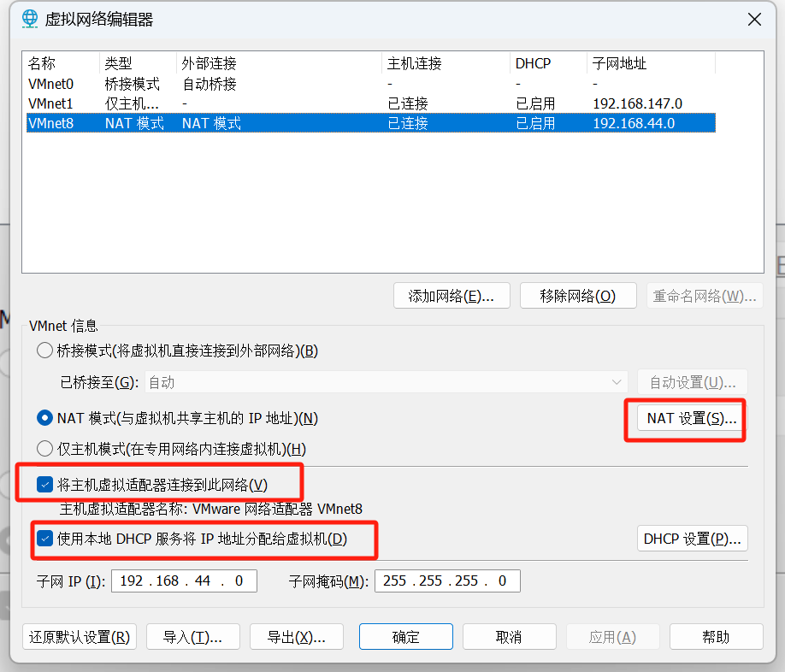
Task: Select the 仅主机模式 radio button
Action: (44, 449)
